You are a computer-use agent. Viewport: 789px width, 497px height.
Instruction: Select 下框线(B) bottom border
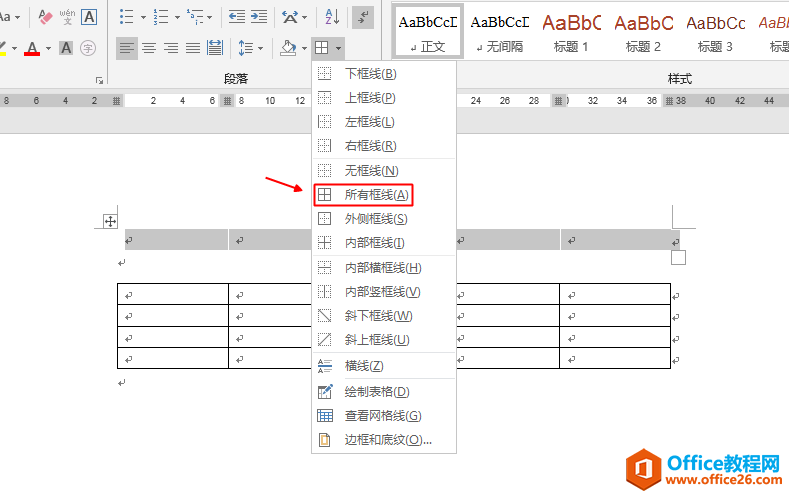tap(384, 74)
